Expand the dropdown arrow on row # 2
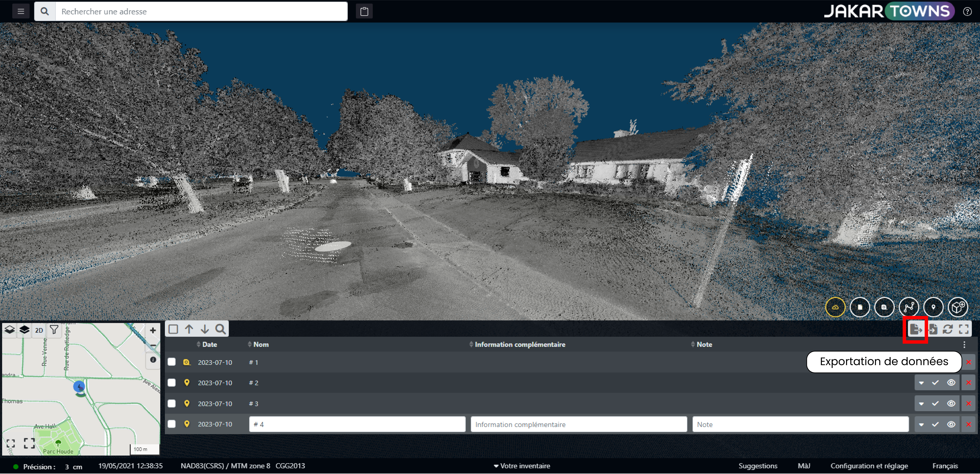 point(921,383)
